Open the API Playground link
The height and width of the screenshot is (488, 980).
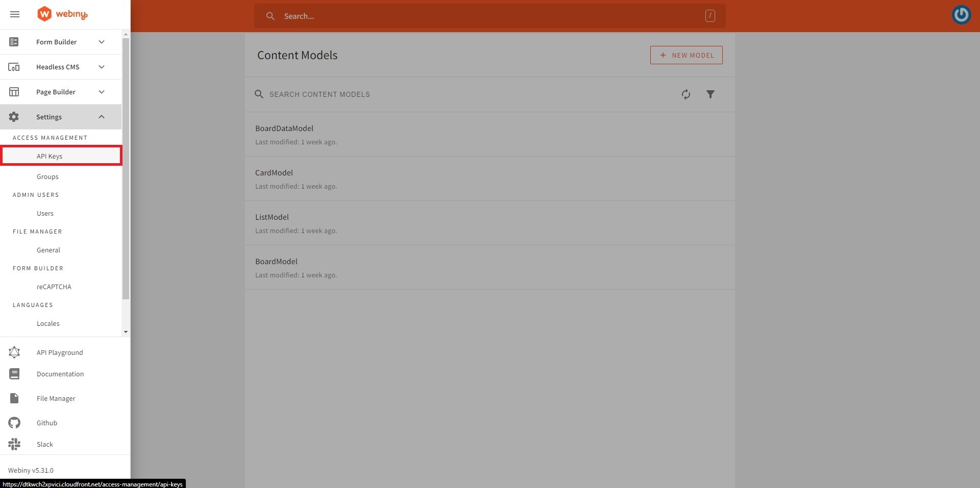60,352
